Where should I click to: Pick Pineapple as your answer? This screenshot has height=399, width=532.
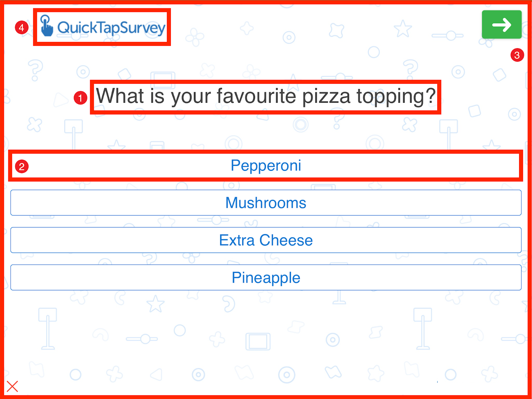tap(266, 277)
